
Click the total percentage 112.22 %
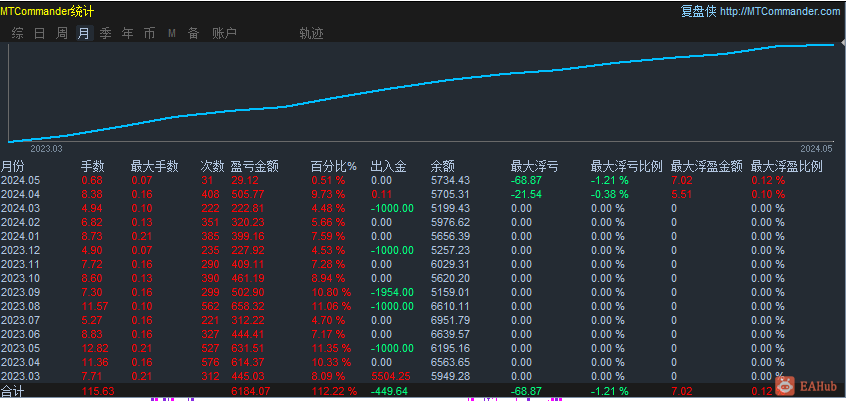334,391
